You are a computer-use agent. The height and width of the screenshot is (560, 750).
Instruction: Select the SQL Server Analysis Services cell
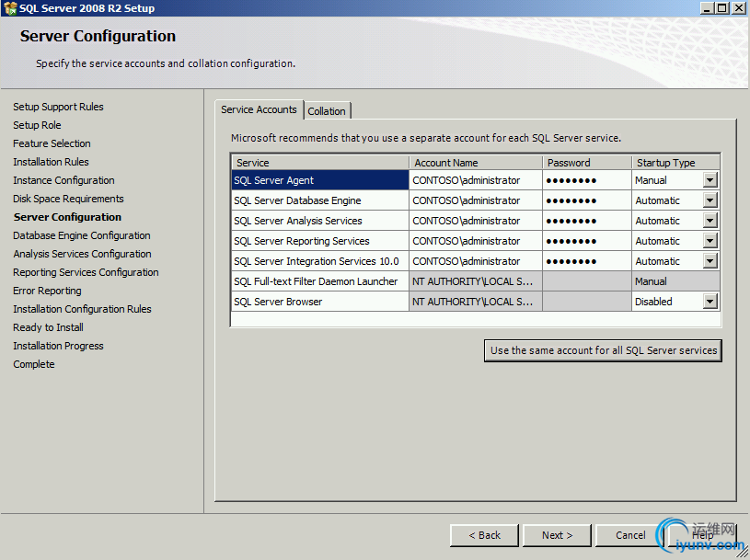(x=320, y=221)
